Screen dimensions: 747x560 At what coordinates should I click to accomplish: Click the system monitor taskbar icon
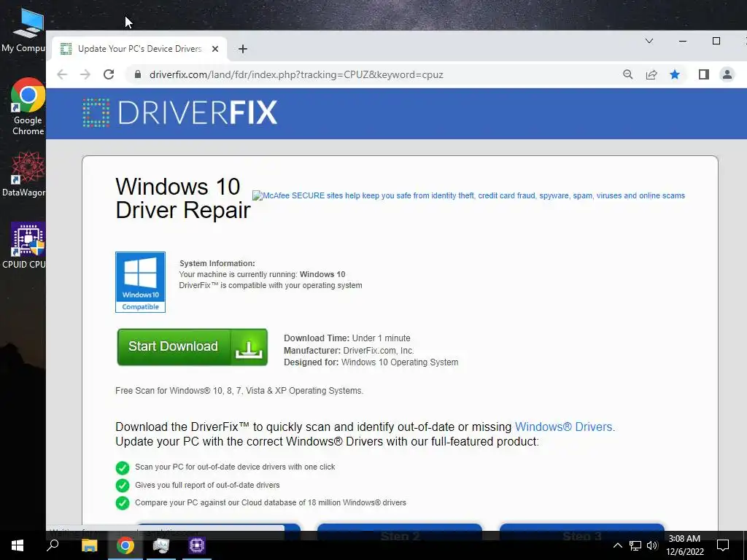click(x=161, y=545)
